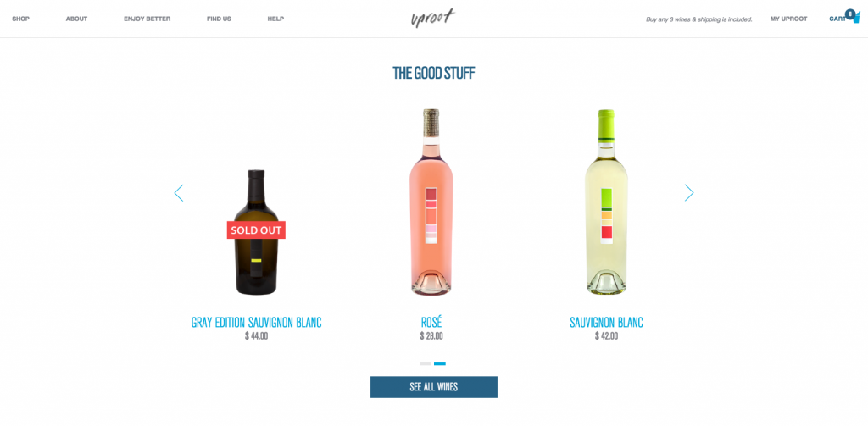Open the Rosé product title link
Screen dimensions: 868x426
point(431,323)
